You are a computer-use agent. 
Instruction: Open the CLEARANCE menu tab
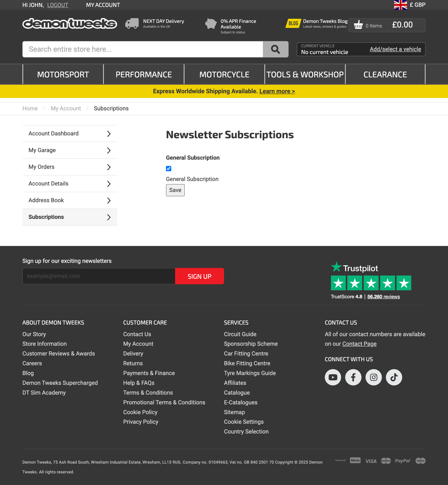coord(385,74)
